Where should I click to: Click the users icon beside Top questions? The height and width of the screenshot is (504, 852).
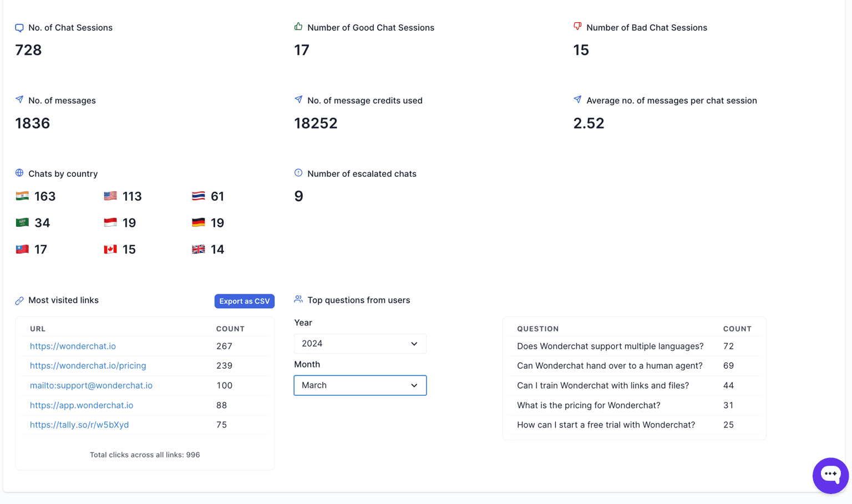coord(298,299)
